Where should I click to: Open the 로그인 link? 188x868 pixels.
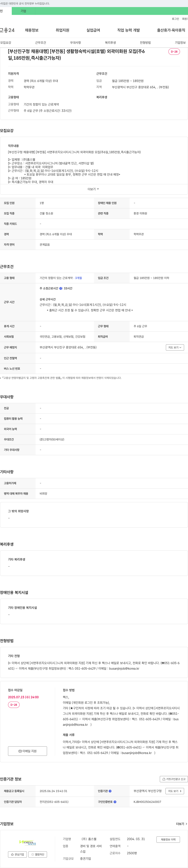[175, 19]
